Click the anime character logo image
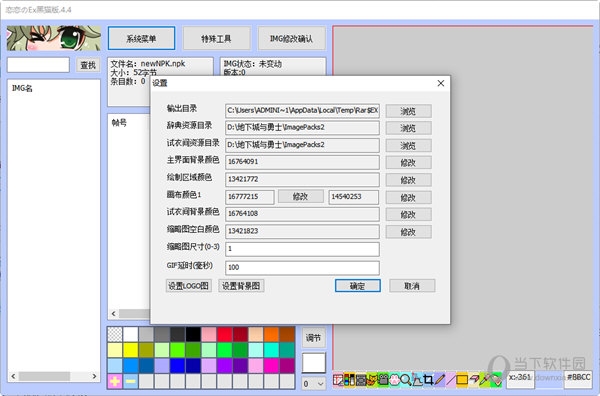 click(54, 38)
